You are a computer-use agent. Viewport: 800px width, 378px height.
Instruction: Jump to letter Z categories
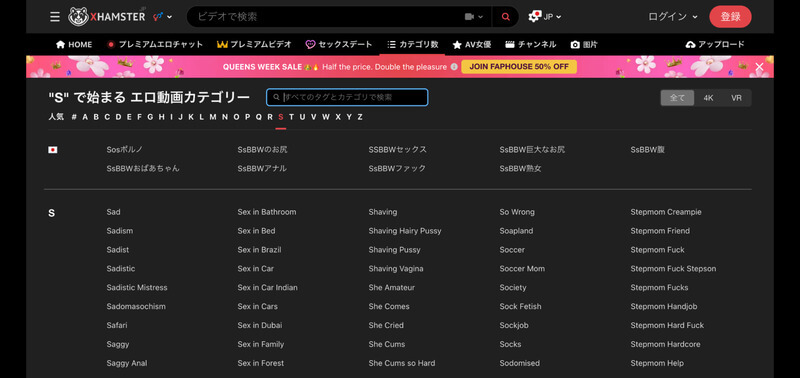point(360,117)
